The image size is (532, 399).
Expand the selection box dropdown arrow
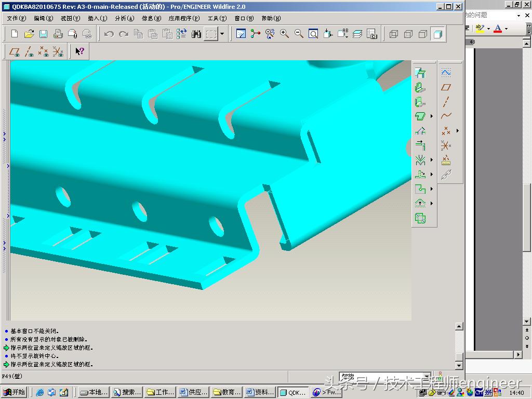pos(222,34)
